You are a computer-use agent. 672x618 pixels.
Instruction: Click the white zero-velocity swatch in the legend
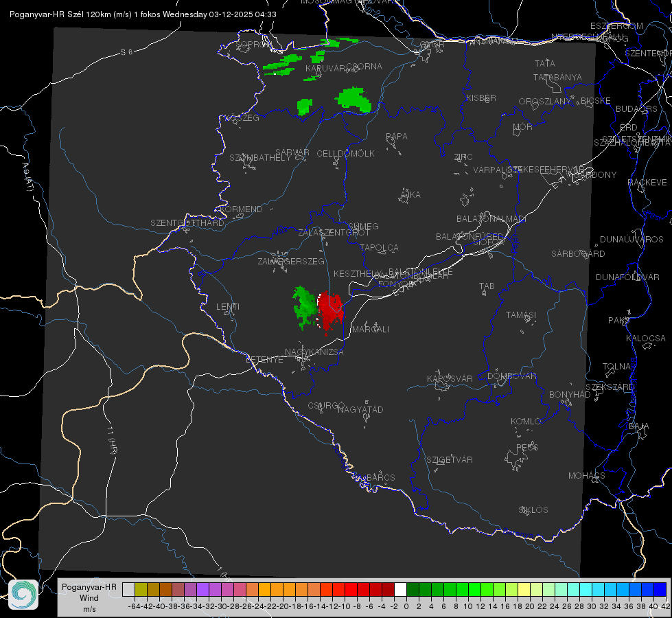(400, 589)
